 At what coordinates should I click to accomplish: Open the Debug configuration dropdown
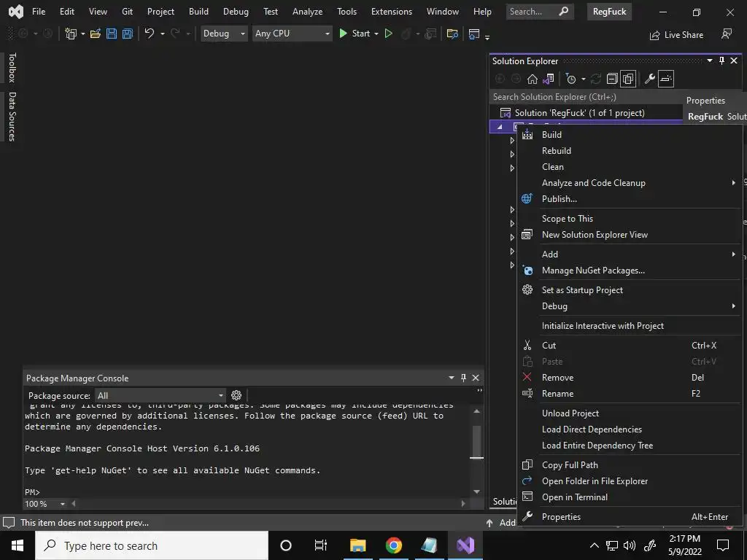(223, 34)
